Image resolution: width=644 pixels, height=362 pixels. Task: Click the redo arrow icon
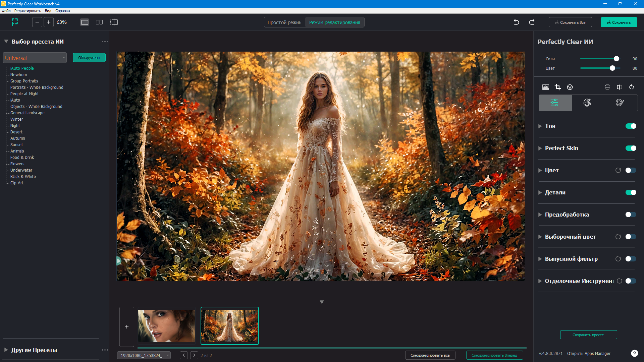point(532,22)
